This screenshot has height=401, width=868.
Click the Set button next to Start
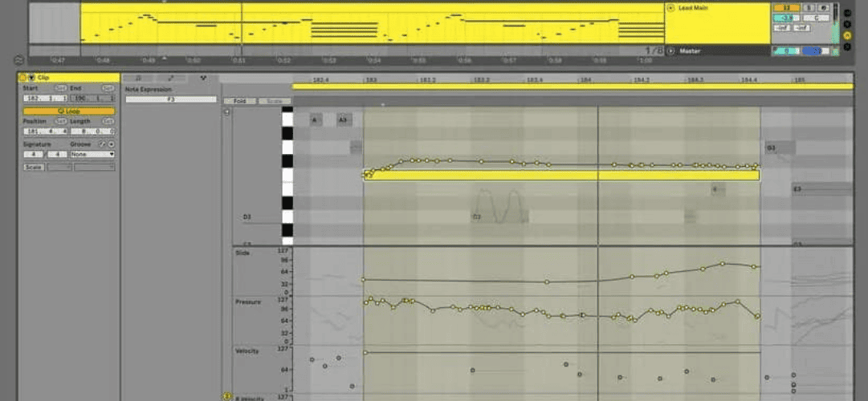61,88
